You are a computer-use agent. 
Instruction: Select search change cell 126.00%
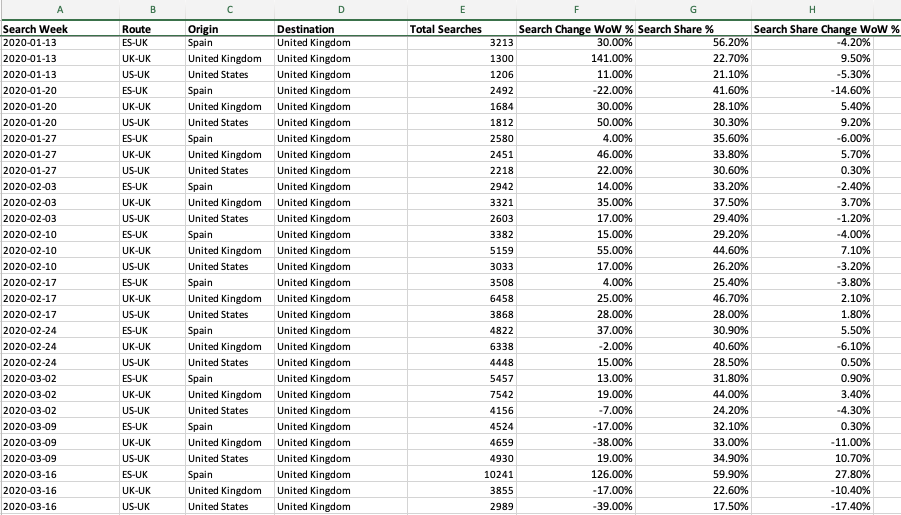tap(576, 474)
